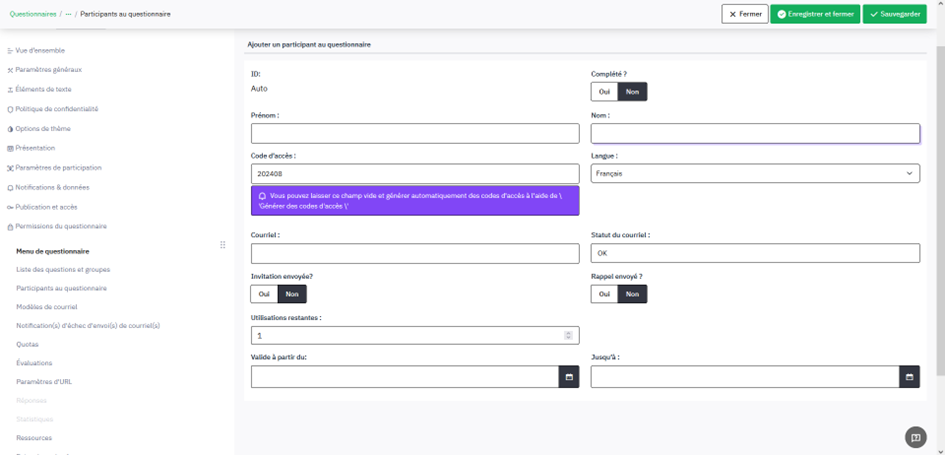
Task: Click the 'Enregistrer et fermer' button
Action: [815, 15]
